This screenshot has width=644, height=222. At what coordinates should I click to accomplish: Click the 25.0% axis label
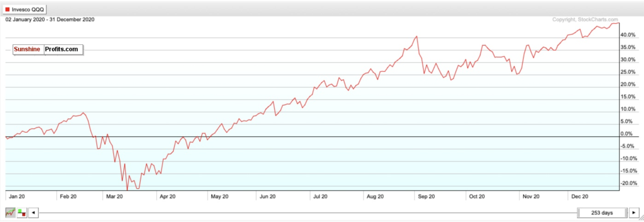pyautogui.click(x=628, y=72)
